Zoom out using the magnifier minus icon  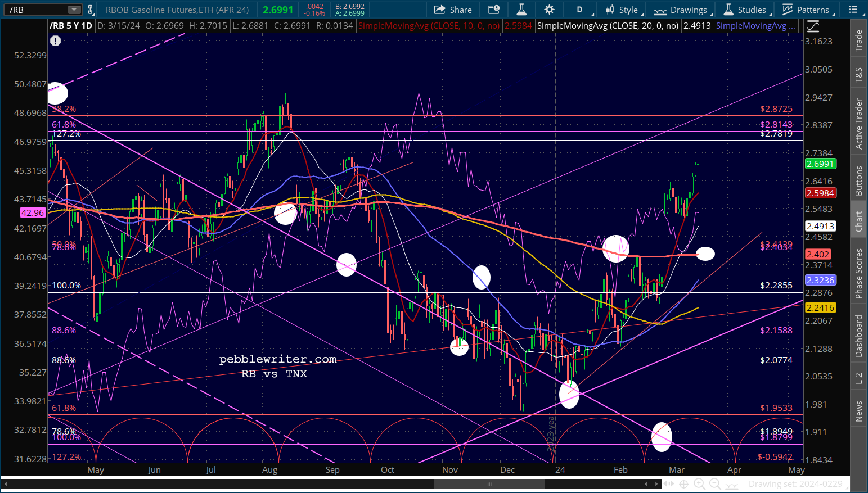click(x=715, y=484)
